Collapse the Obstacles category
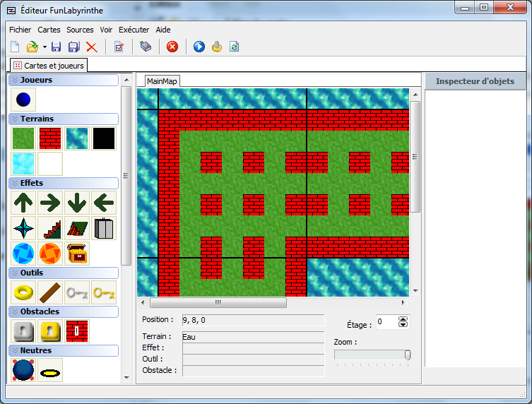532x404 pixels. coord(15,311)
